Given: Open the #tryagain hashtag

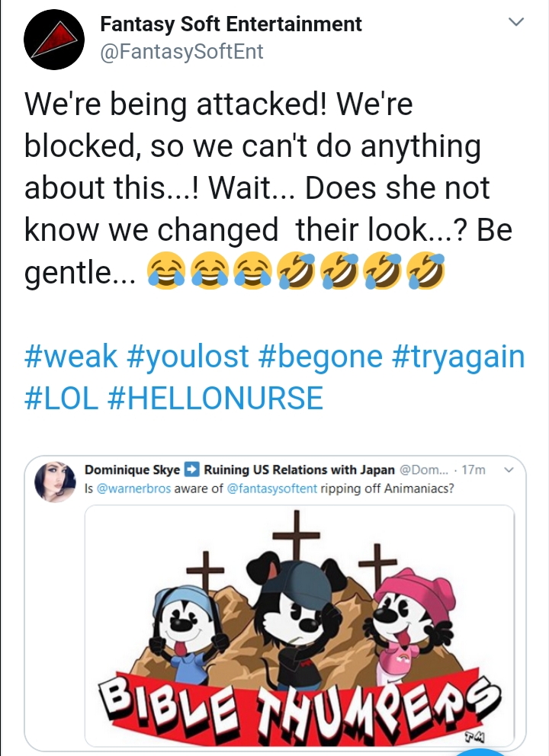Looking at the screenshot, I should point(459,357).
